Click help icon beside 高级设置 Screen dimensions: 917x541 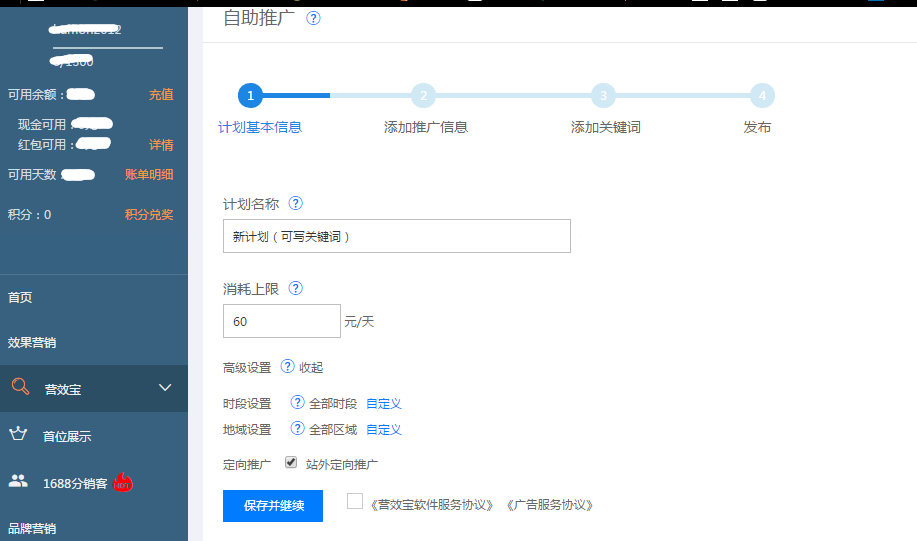click(287, 367)
